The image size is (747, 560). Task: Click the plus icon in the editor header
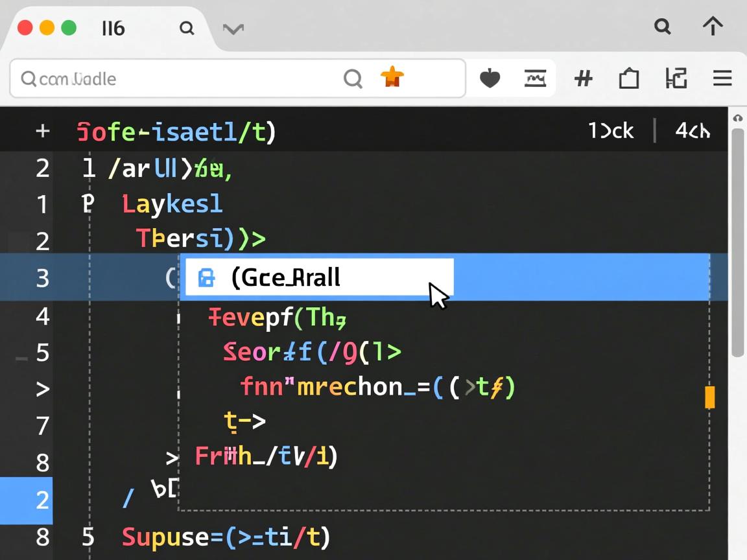[43, 132]
